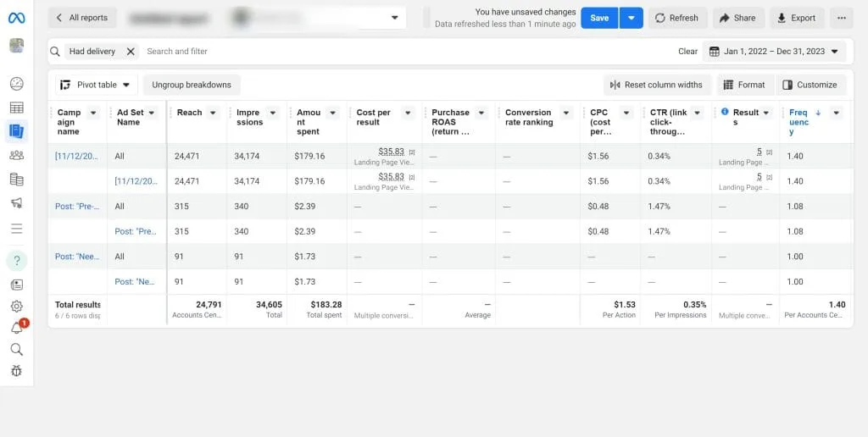
Task: Click the Results column info icon
Action: (725, 112)
